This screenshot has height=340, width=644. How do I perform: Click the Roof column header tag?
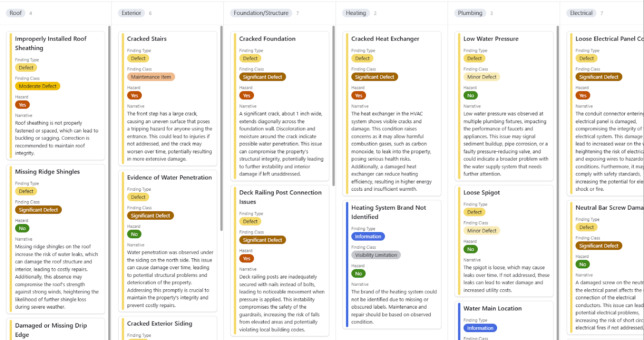[x=16, y=13]
